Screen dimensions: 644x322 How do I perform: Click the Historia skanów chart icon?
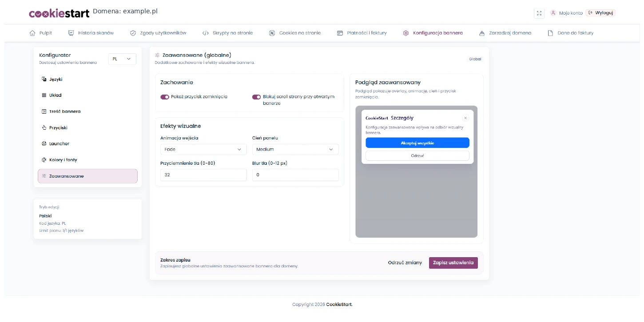coord(71,33)
